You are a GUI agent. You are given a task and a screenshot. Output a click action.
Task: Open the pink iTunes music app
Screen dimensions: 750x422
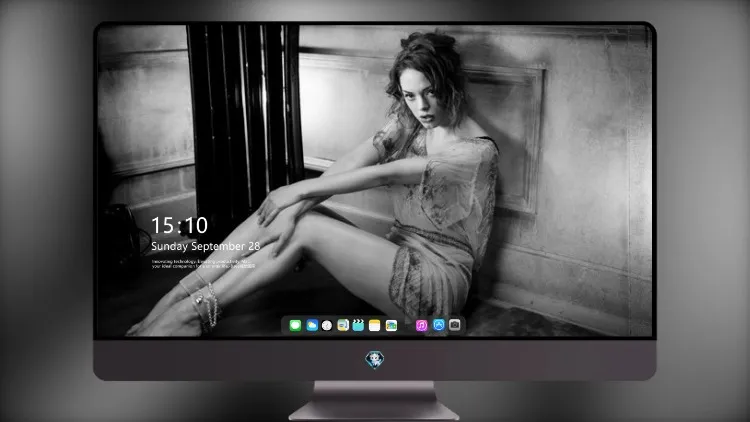(421, 325)
